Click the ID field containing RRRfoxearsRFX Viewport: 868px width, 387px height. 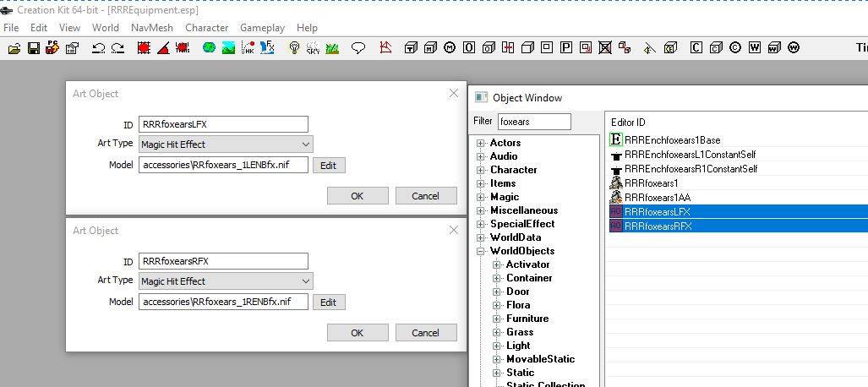click(223, 261)
